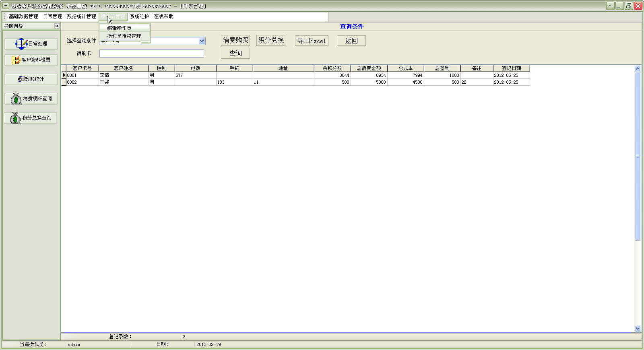Click customer name 王强

tap(124, 82)
